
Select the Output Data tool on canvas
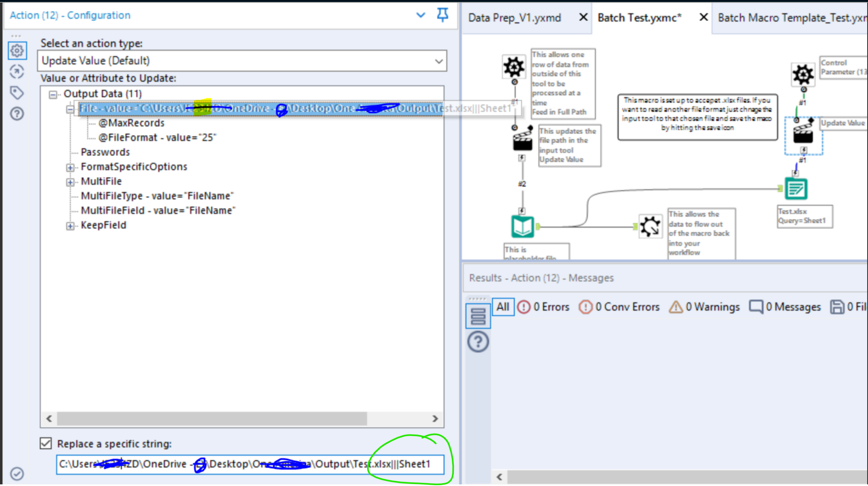point(796,189)
